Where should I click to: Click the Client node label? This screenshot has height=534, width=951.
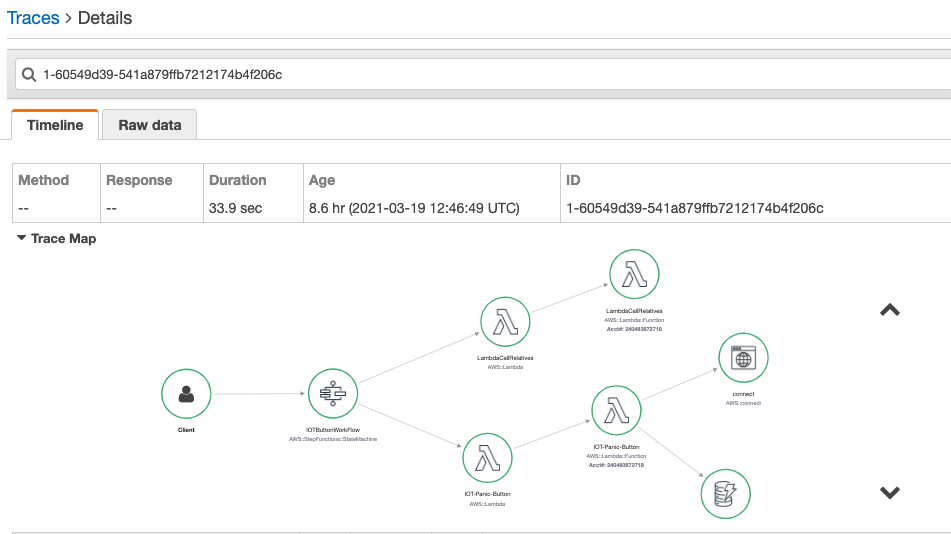(186, 430)
